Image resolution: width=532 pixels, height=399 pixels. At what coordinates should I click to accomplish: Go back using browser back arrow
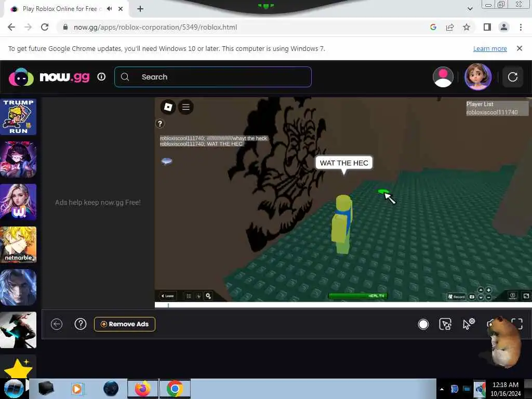coord(11,27)
